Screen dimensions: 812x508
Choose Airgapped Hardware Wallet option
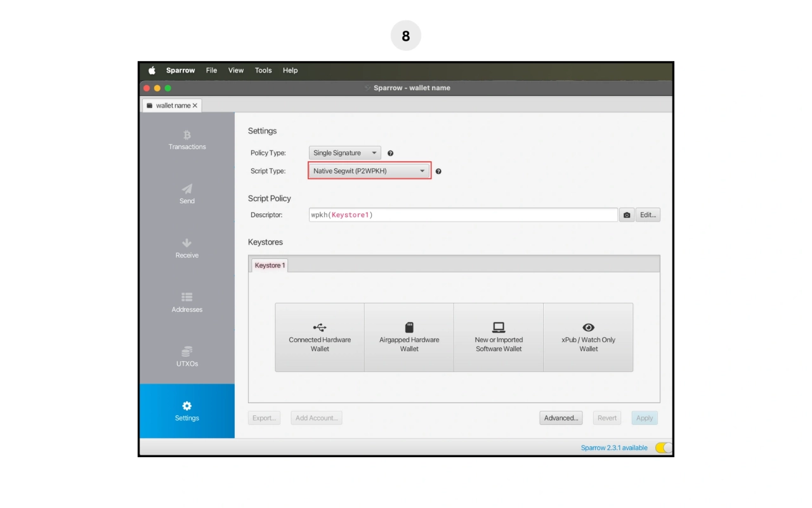[409, 337]
